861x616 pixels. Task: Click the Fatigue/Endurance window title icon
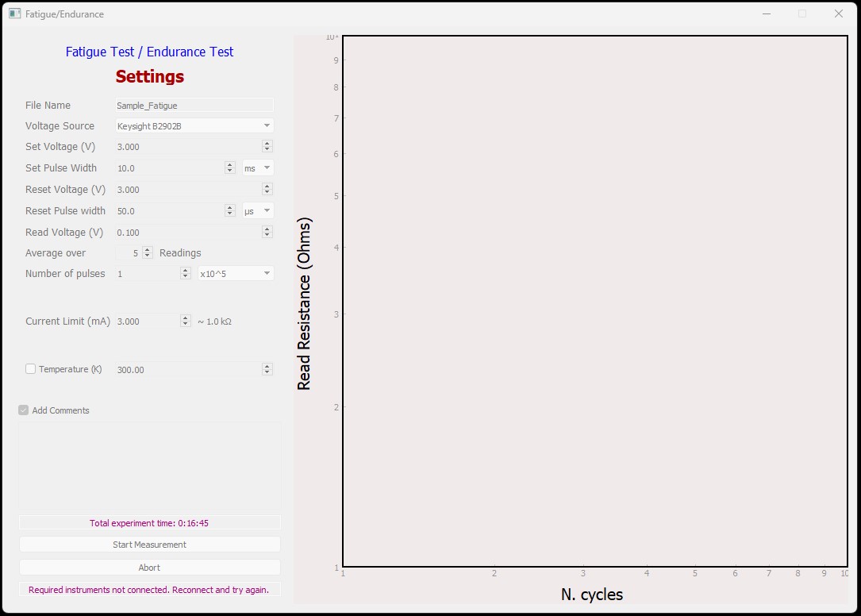click(15, 13)
